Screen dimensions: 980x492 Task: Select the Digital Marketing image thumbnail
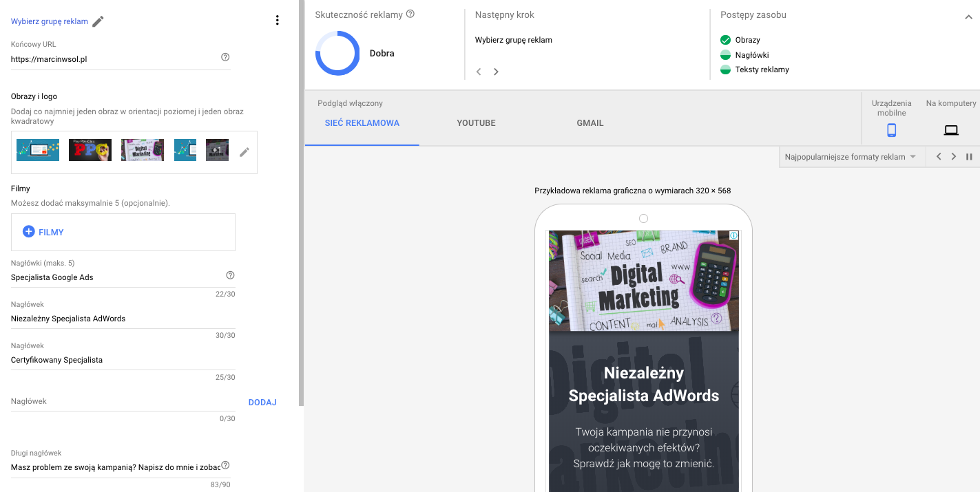pyautogui.click(x=143, y=150)
